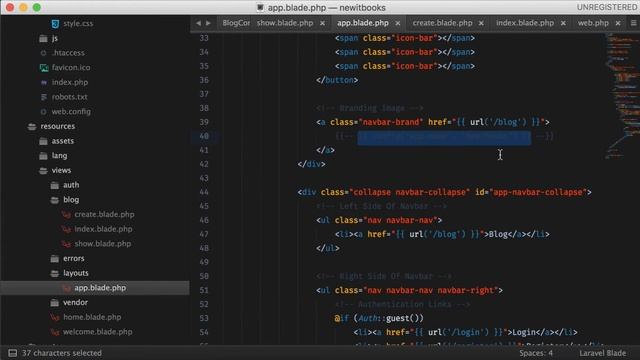Screen dimensions: 640x360
Task: Open show.blade.php in sidebar blog folder
Action: [x=102, y=244]
